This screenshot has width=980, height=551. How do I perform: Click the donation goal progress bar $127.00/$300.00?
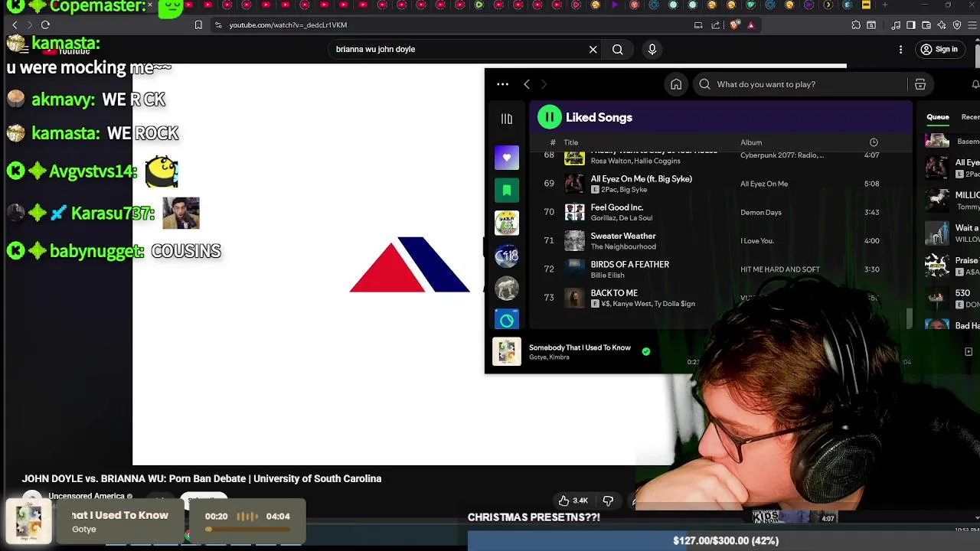724,540
